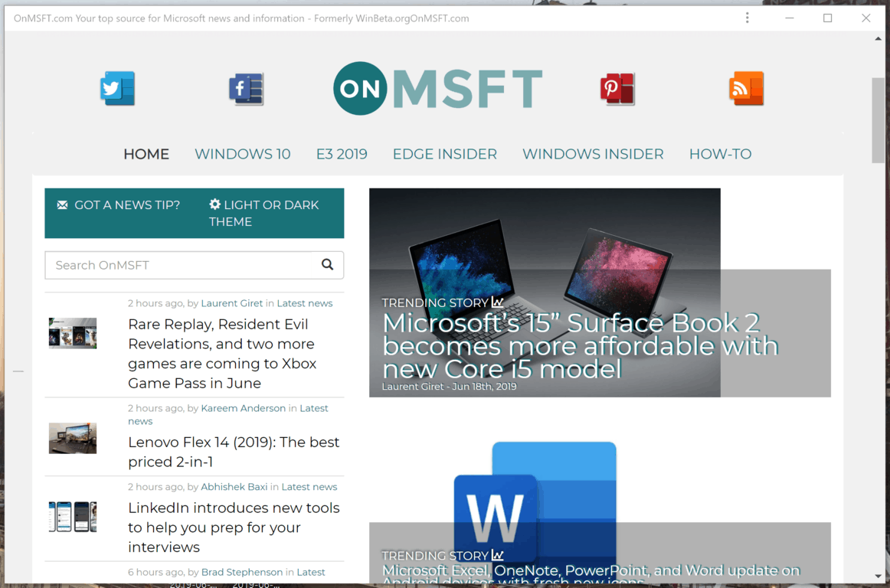
Task: Select the WINDOWS INSIDER nav item
Action: [593, 154]
